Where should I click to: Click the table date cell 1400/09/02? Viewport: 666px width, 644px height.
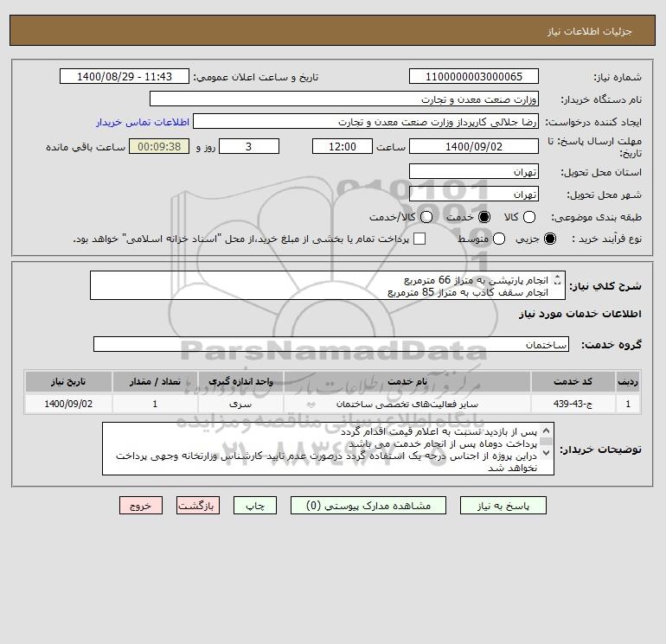point(68,404)
